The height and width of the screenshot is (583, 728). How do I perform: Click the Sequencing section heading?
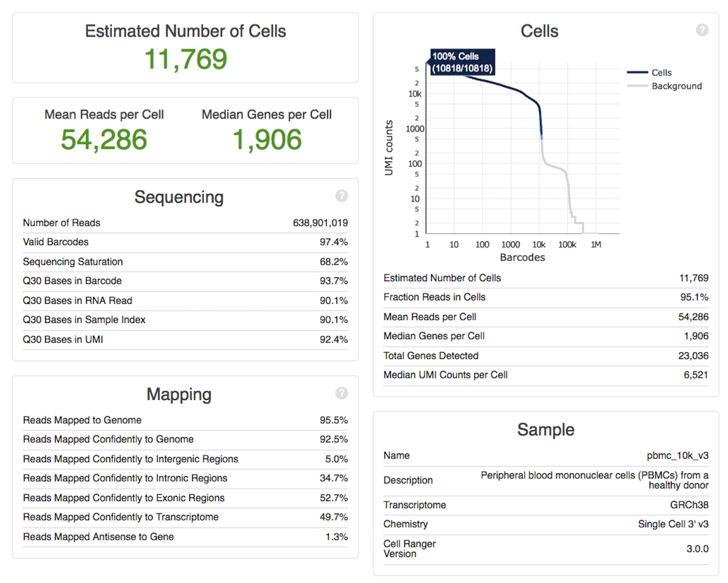click(x=179, y=197)
